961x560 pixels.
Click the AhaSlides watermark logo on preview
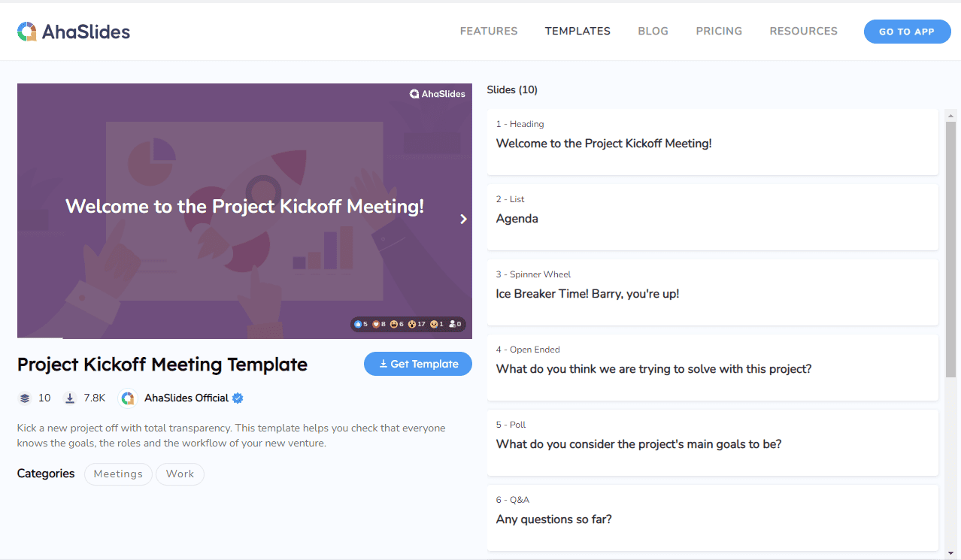click(438, 94)
